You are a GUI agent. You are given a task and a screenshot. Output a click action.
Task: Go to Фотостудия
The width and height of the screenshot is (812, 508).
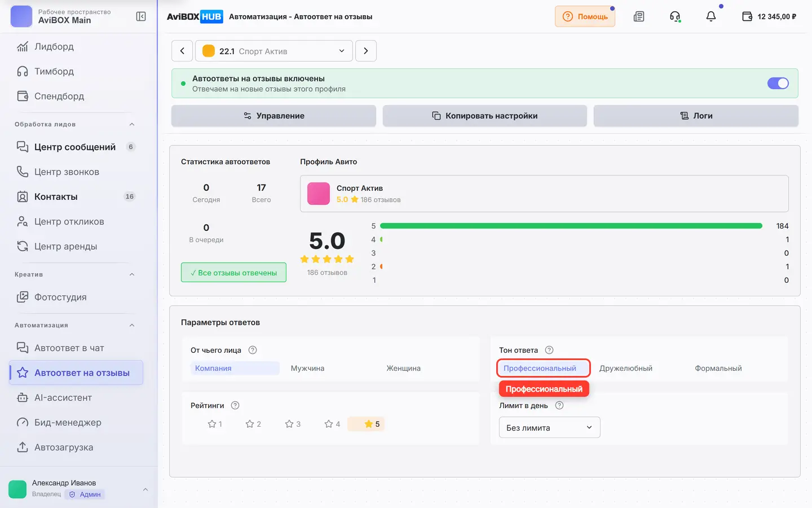pyautogui.click(x=76, y=297)
